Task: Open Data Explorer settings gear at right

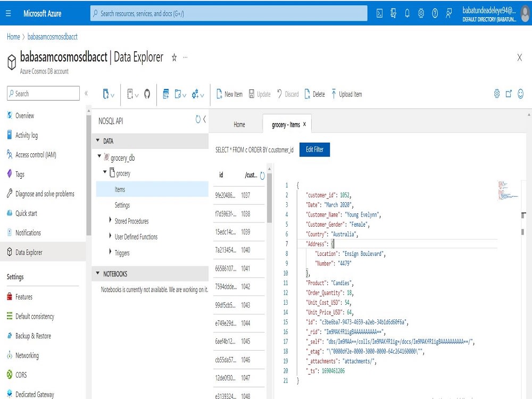Action: pyautogui.click(x=497, y=94)
